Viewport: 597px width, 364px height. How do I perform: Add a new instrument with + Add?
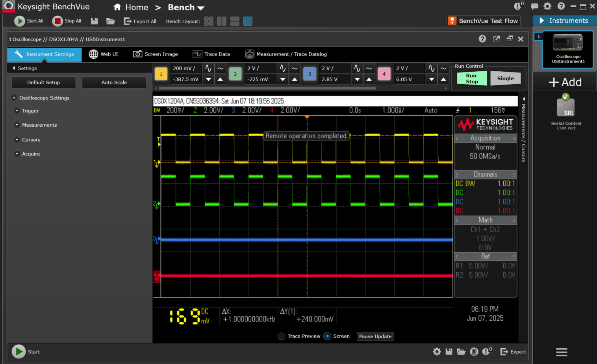pos(565,82)
